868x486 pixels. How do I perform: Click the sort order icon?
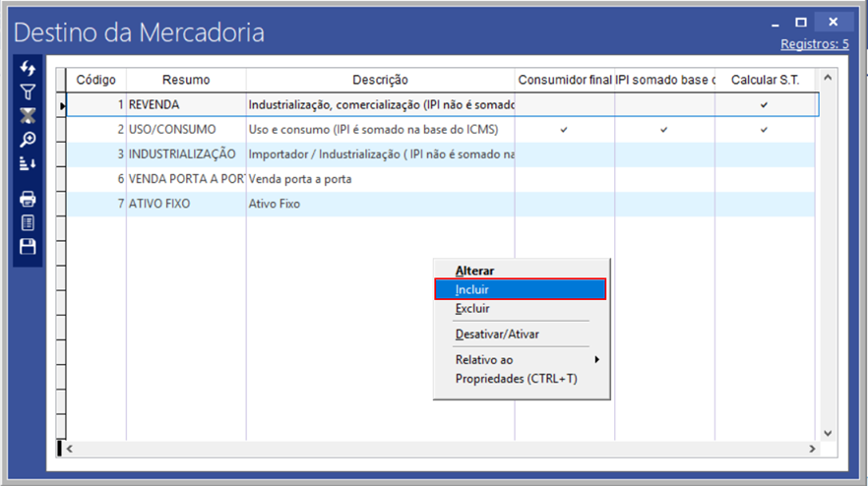point(28,163)
